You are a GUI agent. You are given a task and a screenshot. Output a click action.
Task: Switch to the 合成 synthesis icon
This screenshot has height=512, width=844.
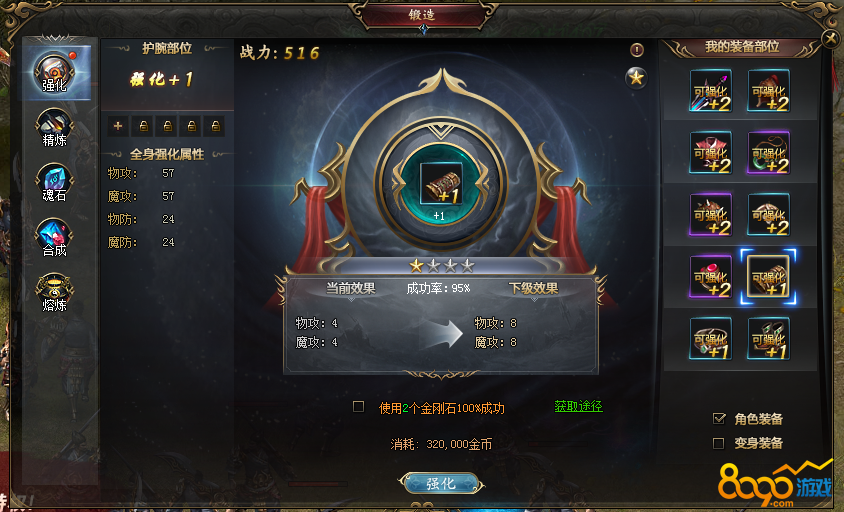pyautogui.click(x=54, y=238)
